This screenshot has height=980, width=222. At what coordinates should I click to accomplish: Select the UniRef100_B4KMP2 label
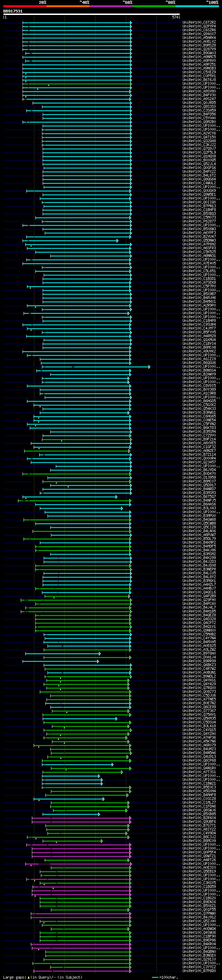point(199,543)
